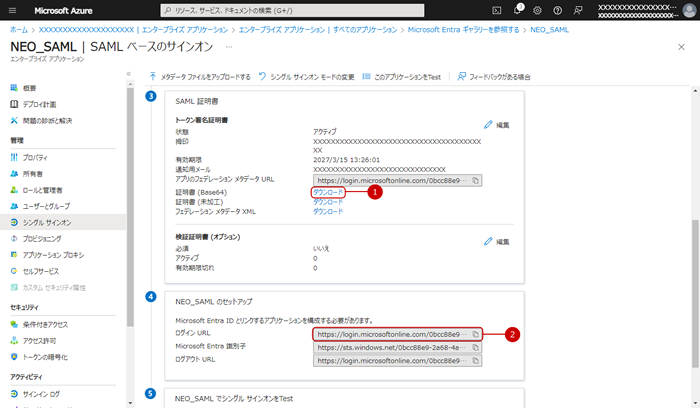Open the help question mark icon
Image resolution: width=700 pixels, height=408 pixels.
pos(558,10)
